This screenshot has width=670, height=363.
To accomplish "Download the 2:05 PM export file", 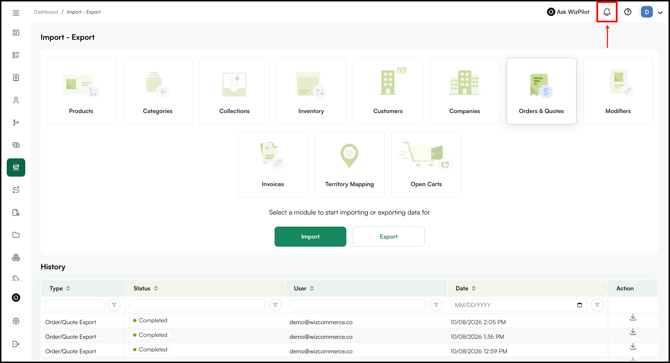I will [633, 317].
